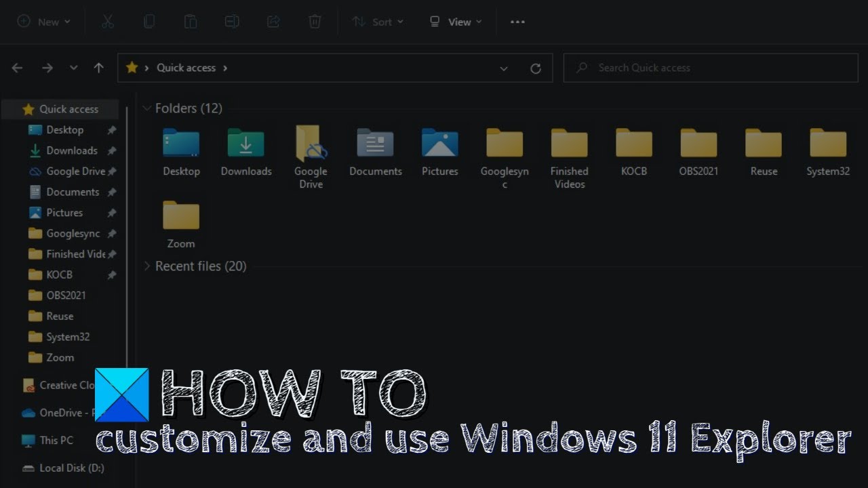Viewport: 868px width, 488px height.
Task: Click the Cut scissors icon in toolbar
Action: tap(107, 22)
